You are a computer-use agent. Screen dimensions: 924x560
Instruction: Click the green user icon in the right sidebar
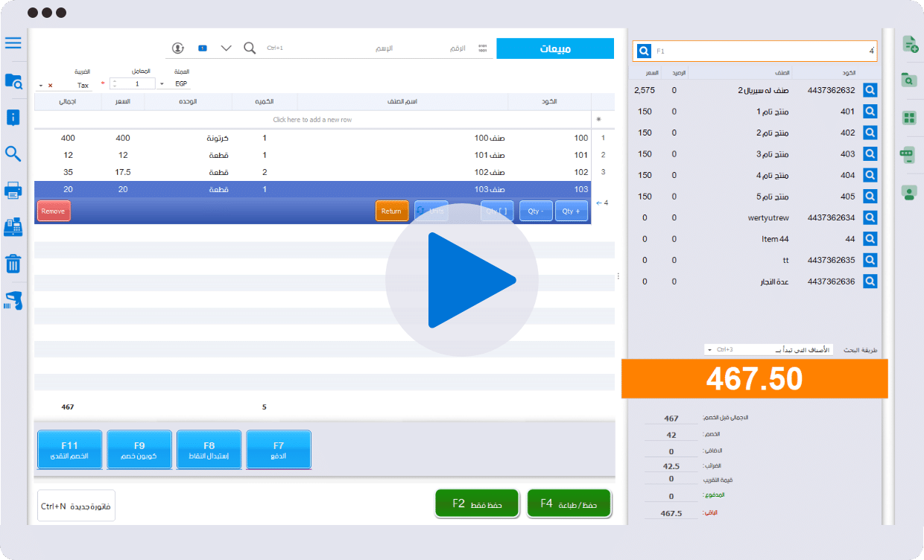(908, 193)
